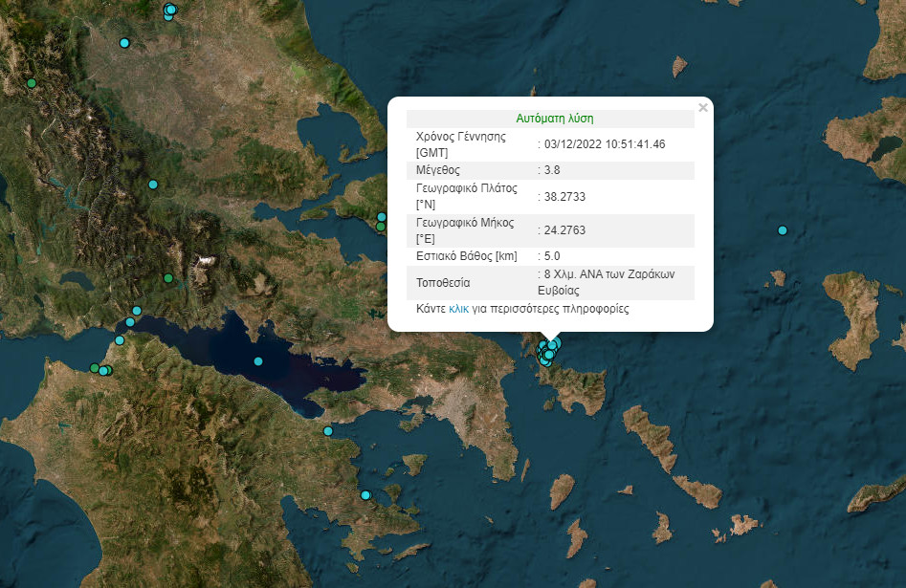Viewport: 906px width, 588px height.
Task: Click the northernmost cyan marker above the gulf's west end
Action: tap(137, 311)
